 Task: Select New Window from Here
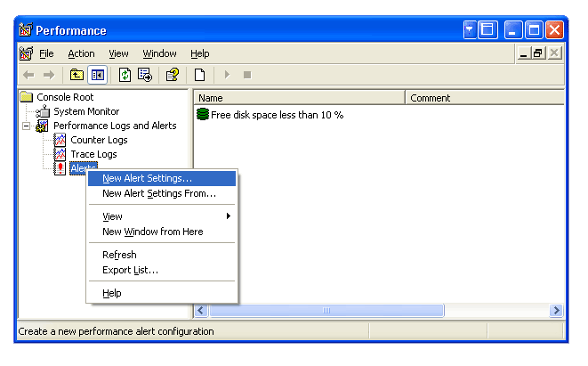(x=162, y=232)
